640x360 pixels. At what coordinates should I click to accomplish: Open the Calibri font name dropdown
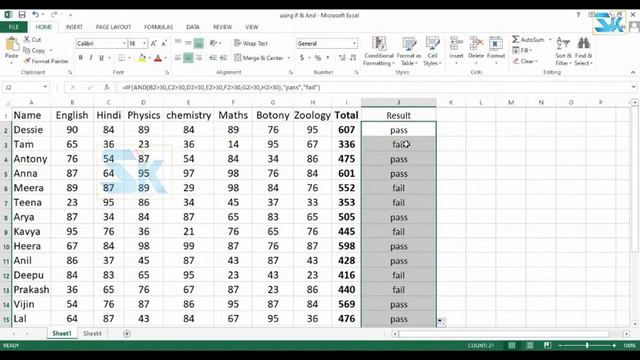[x=124, y=43]
